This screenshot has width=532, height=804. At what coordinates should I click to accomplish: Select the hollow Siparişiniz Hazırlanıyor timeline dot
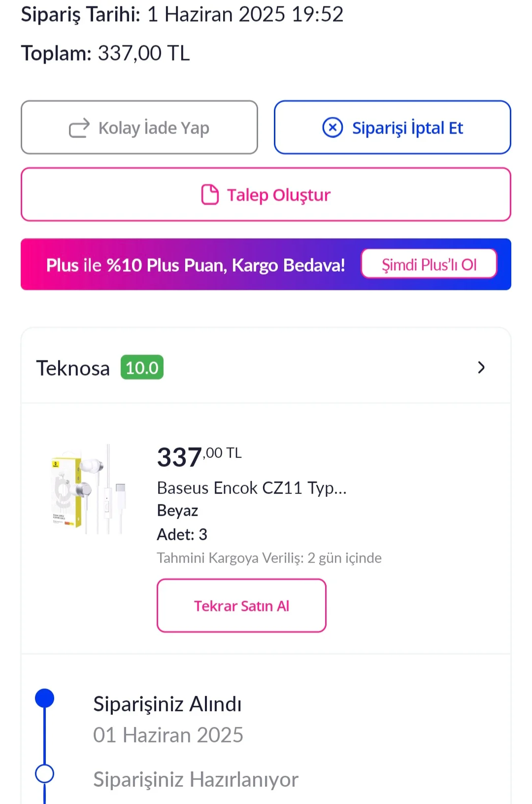tap(45, 773)
